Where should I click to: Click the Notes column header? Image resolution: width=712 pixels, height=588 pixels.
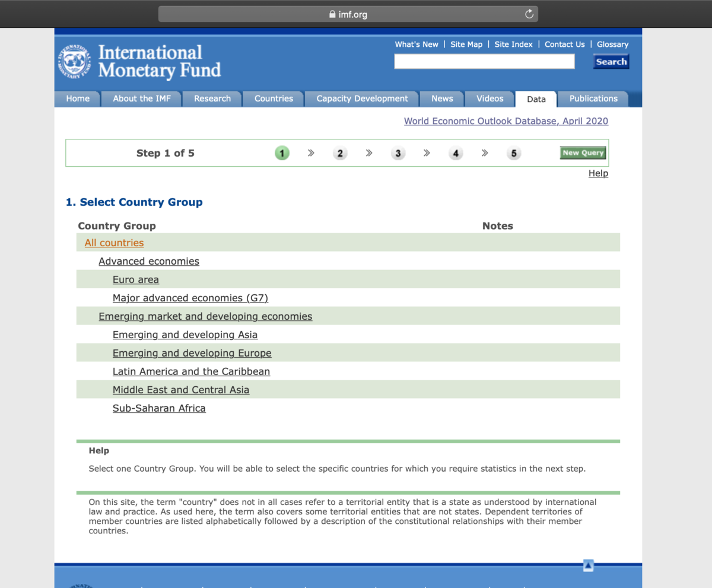[498, 226]
